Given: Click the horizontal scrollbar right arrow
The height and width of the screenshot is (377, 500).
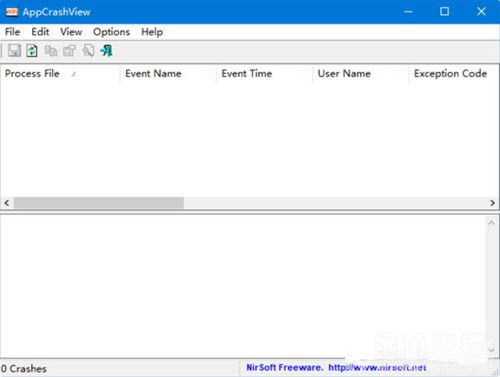Looking at the screenshot, I should click(492, 203).
